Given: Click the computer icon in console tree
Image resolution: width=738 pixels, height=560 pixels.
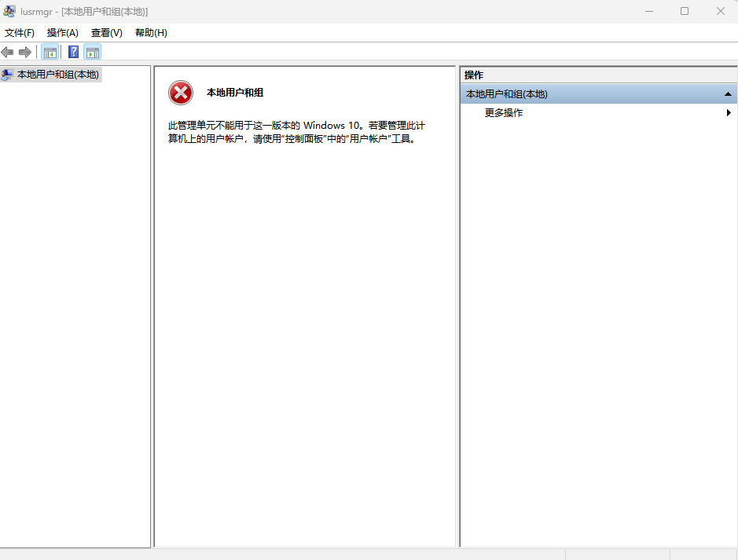Looking at the screenshot, I should click(x=8, y=75).
